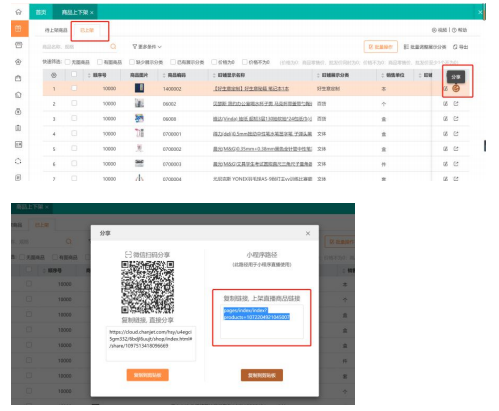Image resolution: width=499 pixels, height=411 pixels.
Task: Check the select-all checkbox in table header
Action: point(74,74)
